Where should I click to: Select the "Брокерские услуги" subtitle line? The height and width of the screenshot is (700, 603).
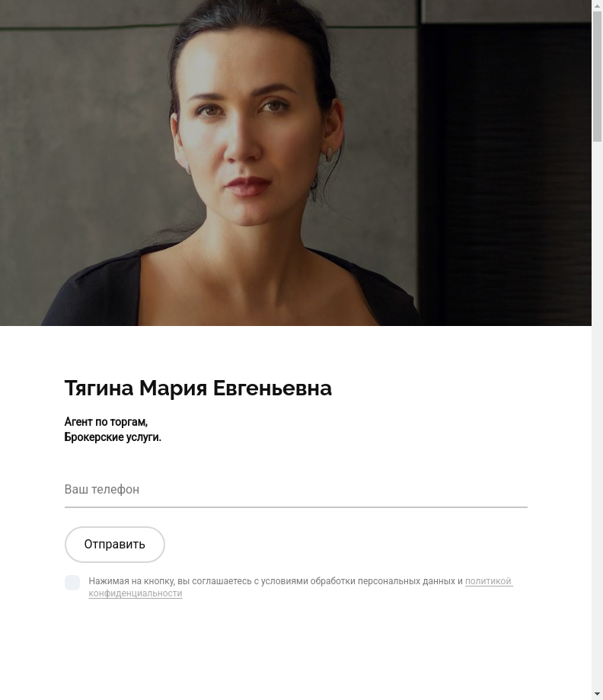pyautogui.click(x=113, y=437)
